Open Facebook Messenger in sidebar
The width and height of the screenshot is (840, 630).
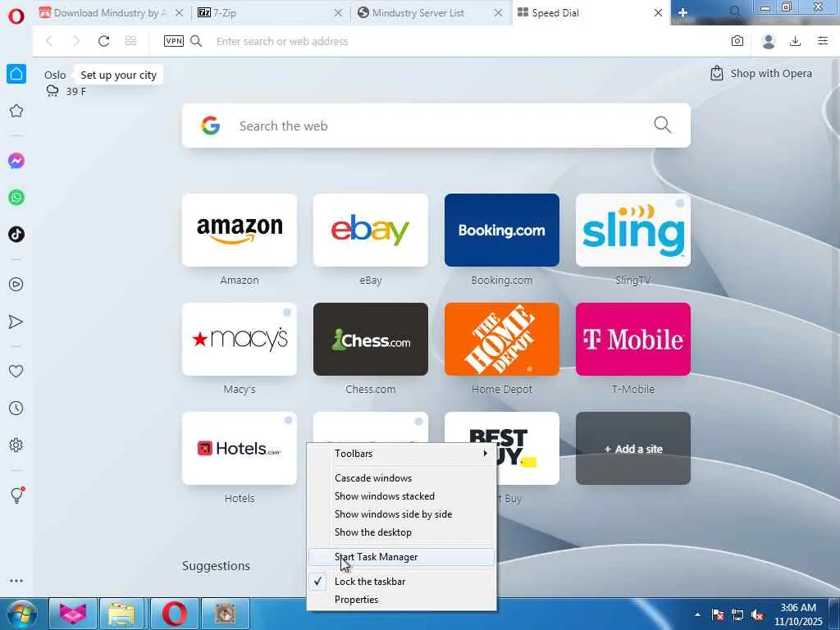click(x=16, y=161)
